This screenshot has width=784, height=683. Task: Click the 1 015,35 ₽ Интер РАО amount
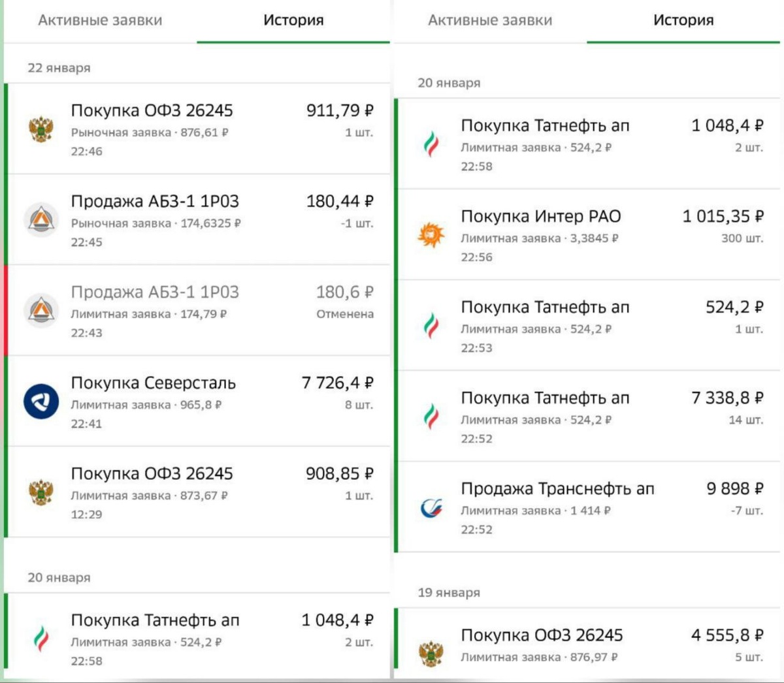723,216
